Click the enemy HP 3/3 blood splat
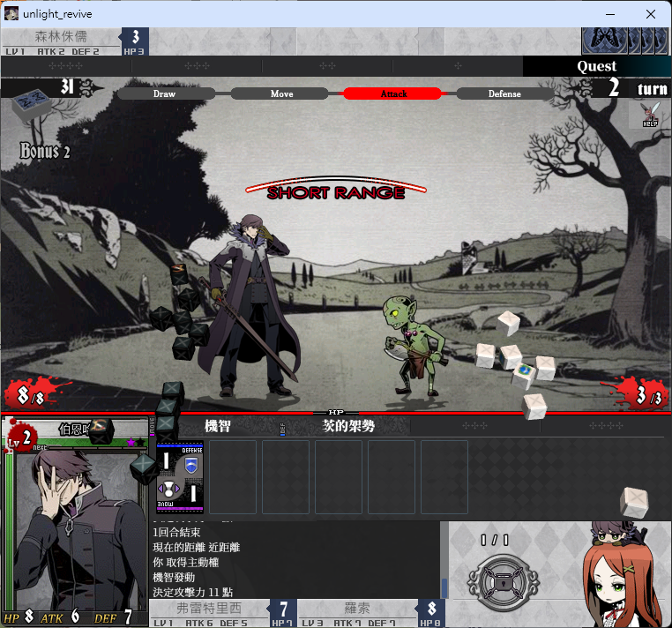The image size is (672, 628). pyautogui.click(x=638, y=393)
